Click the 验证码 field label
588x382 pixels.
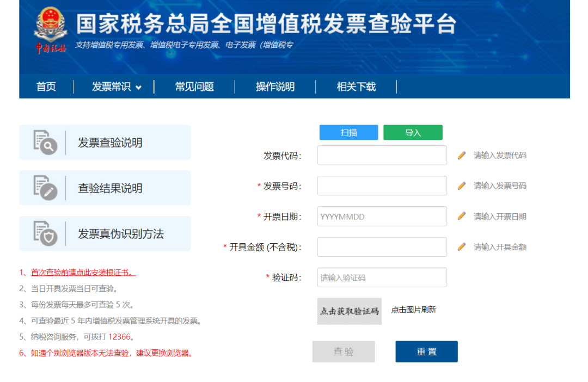[x=287, y=278]
